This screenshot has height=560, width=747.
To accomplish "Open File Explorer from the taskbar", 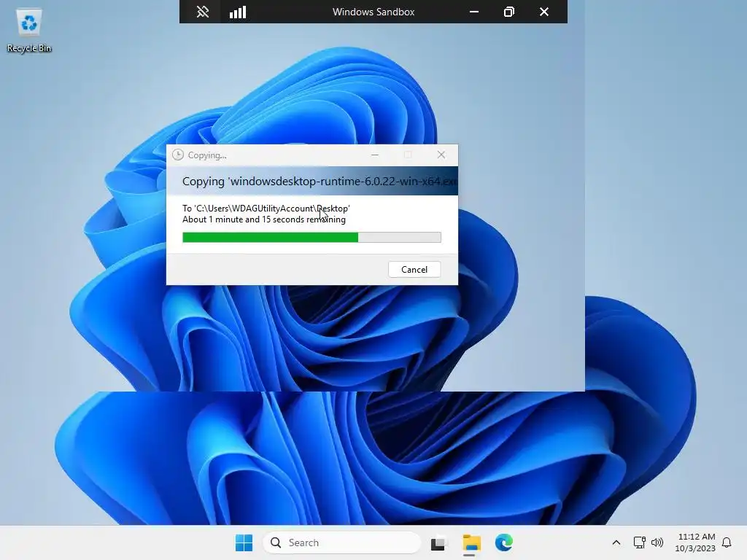I will pyautogui.click(x=471, y=542).
